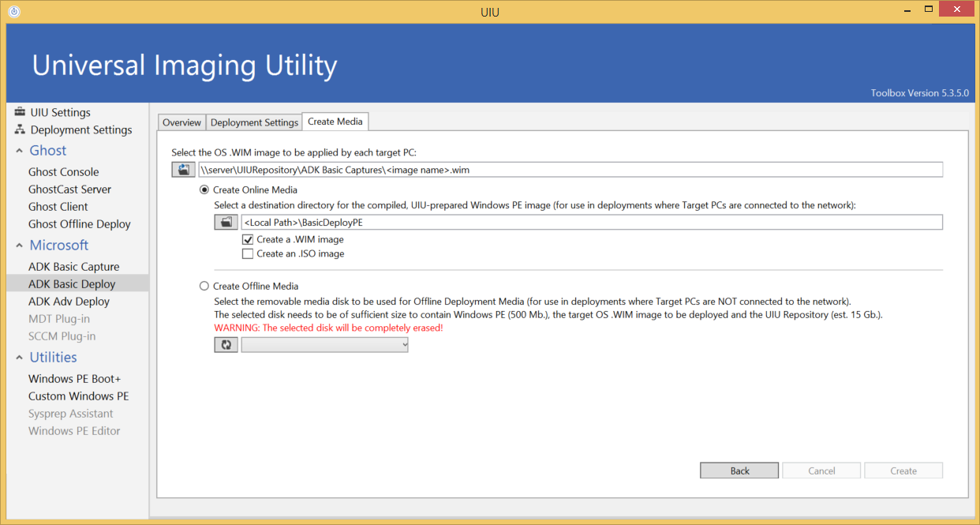Open Deployment Settings in sidebar
Viewport: 980px width, 525px height.
click(81, 129)
